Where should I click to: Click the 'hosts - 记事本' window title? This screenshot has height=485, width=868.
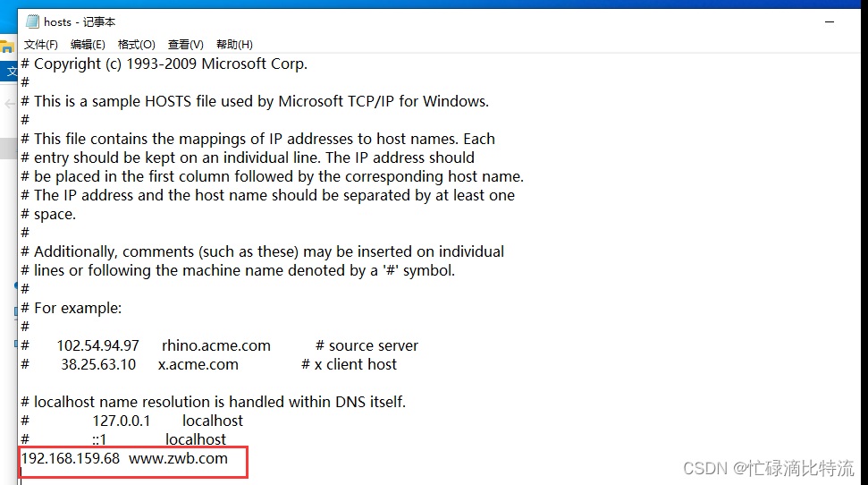pyautogui.click(x=80, y=21)
